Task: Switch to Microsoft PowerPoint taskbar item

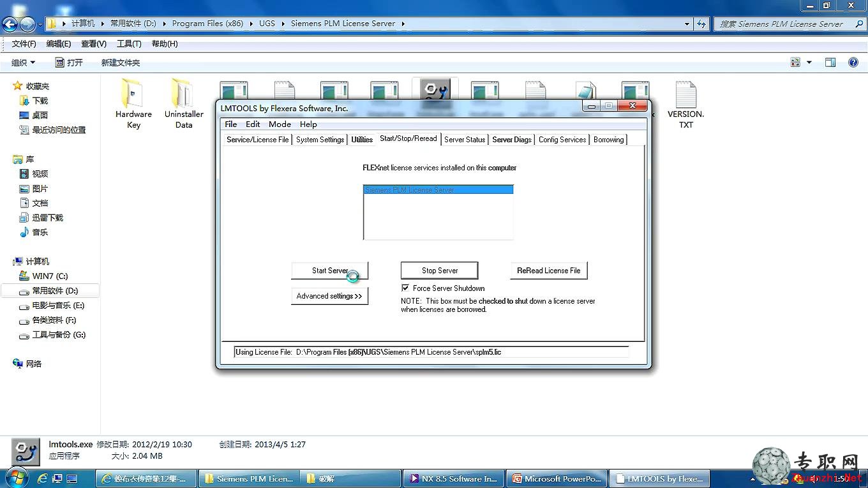Action: tap(557, 478)
